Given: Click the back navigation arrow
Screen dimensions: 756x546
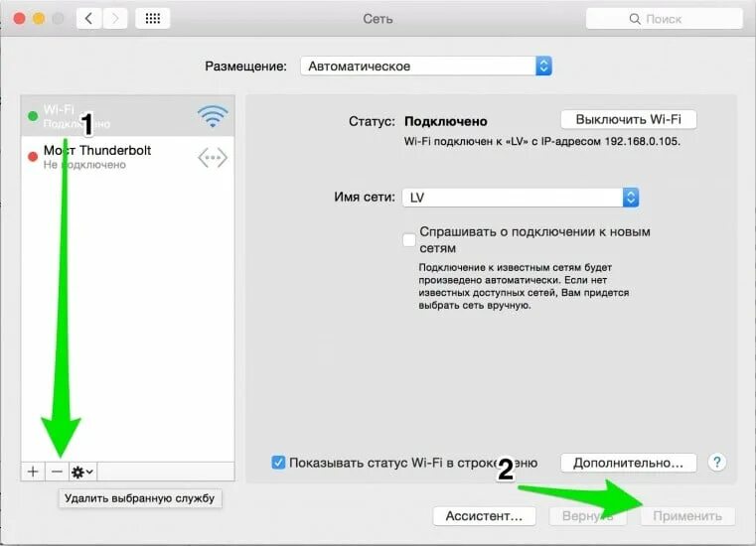Looking at the screenshot, I should tap(88, 19).
